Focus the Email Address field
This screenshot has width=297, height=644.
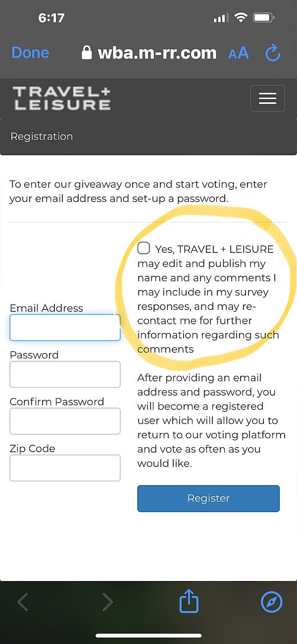point(65,327)
